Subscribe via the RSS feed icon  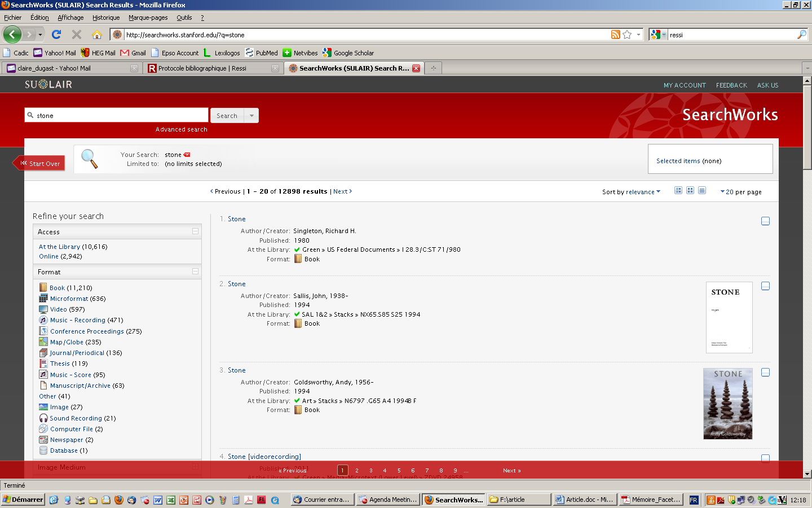tap(616, 34)
